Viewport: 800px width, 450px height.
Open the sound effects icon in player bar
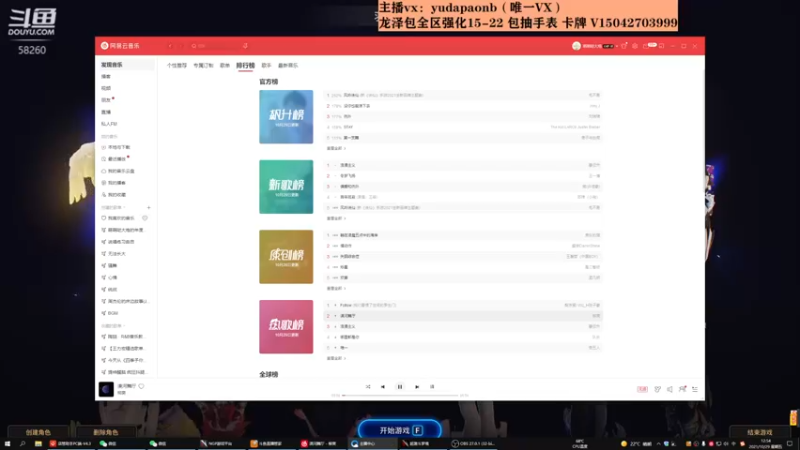click(658, 389)
